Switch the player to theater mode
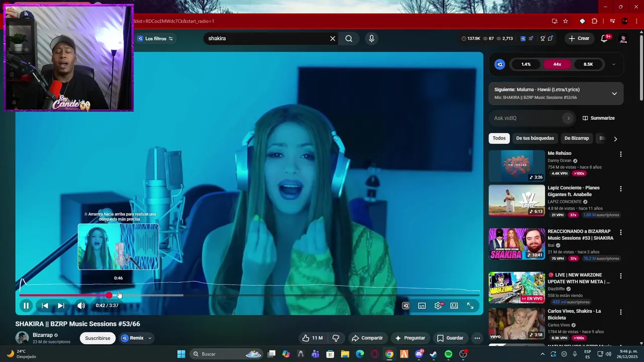The width and height of the screenshot is (644, 362). click(454, 306)
